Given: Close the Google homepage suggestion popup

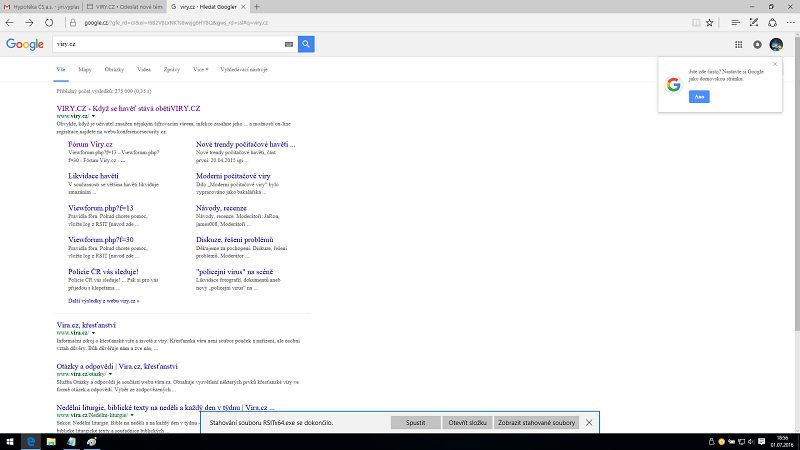Looking at the screenshot, I should [775, 64].
